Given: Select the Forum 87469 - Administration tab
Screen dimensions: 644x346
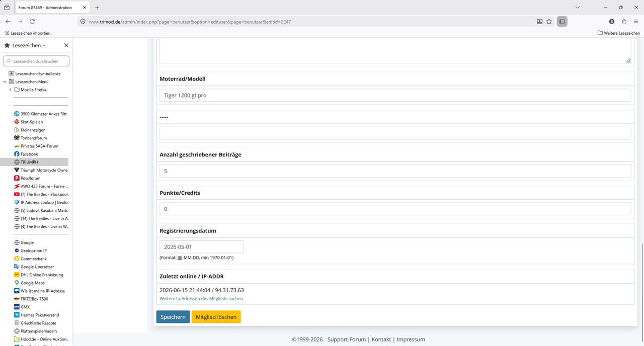Looking at the screenshot, I should pos(53,8).
